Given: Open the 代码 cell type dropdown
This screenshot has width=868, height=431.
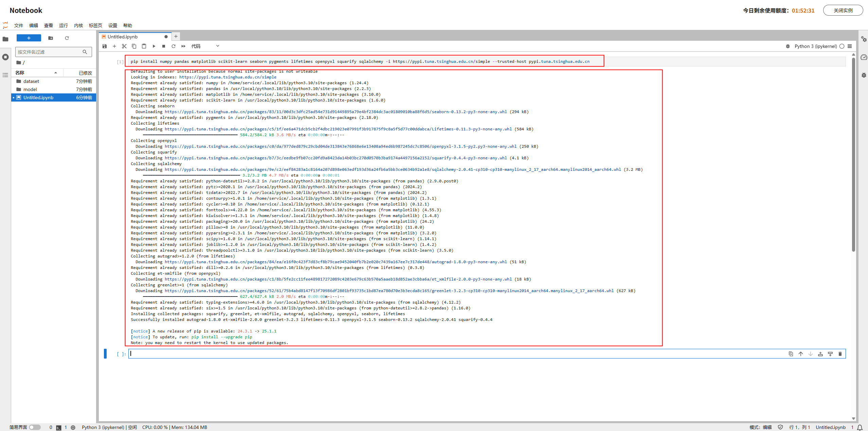Looking at the screenshot, I should click(205, 46).
